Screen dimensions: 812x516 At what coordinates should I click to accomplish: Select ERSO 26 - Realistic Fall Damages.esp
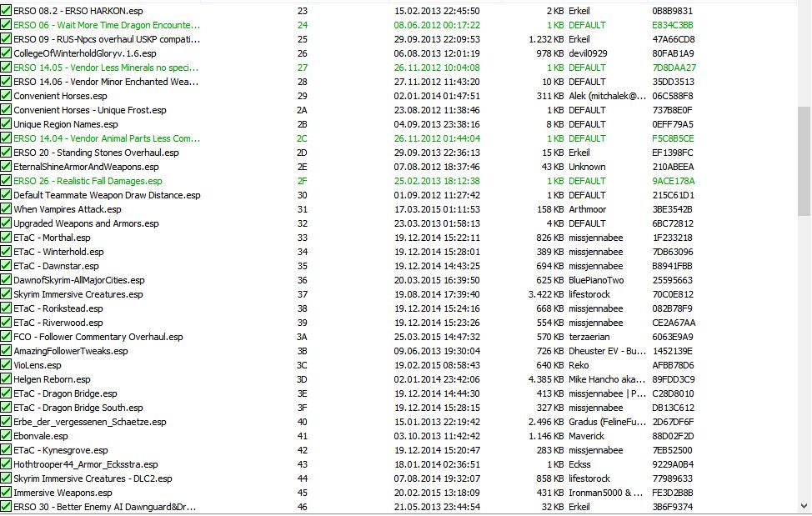pyautogui.click(x=88, y=181)
